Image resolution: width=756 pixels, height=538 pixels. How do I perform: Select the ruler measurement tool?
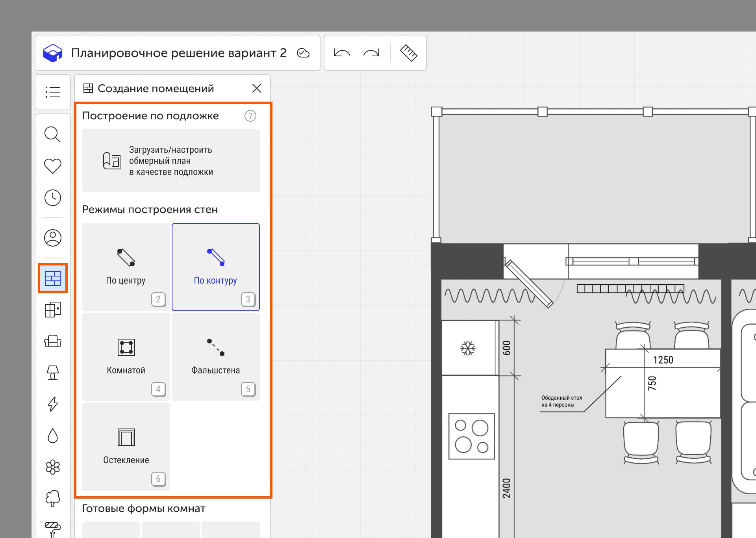pos(408,53)
